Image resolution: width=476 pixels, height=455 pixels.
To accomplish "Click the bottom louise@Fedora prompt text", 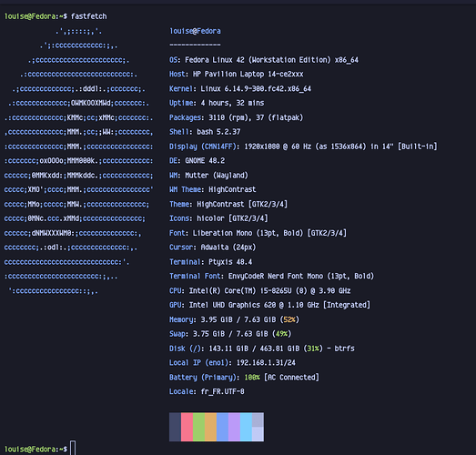I will click(35, 449).
